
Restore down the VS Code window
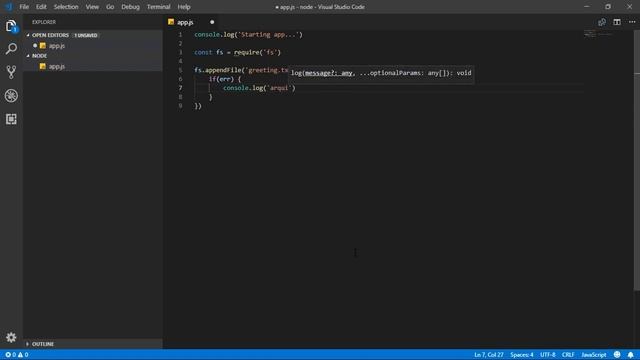tap(608, 7)
